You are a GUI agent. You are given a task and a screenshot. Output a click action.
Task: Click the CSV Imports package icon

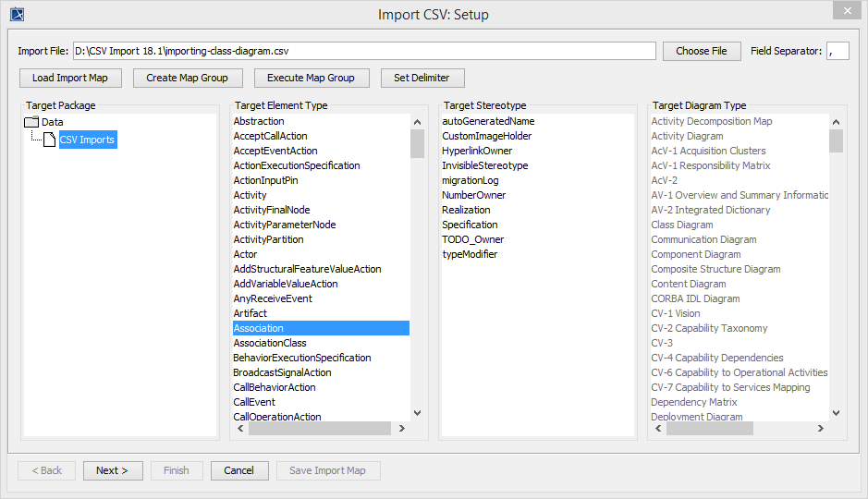pyautogui.click(x=50, y=140)
